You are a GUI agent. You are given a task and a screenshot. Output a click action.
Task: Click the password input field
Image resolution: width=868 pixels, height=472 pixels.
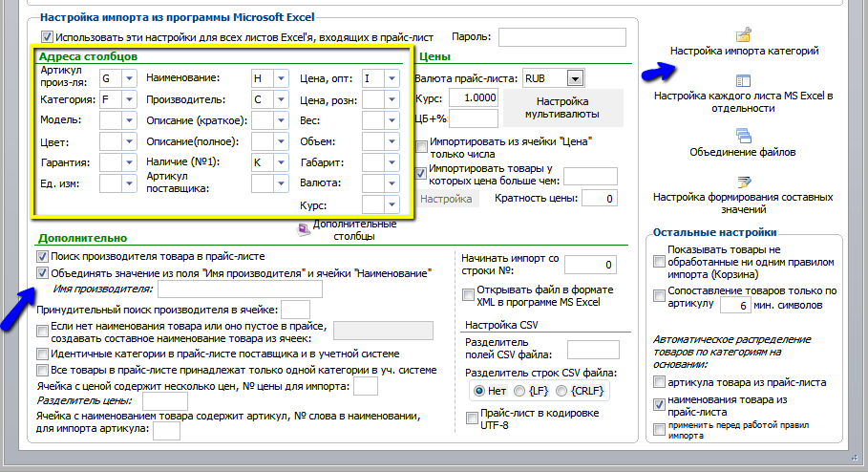pyautogui.click(x=561, y=37)
